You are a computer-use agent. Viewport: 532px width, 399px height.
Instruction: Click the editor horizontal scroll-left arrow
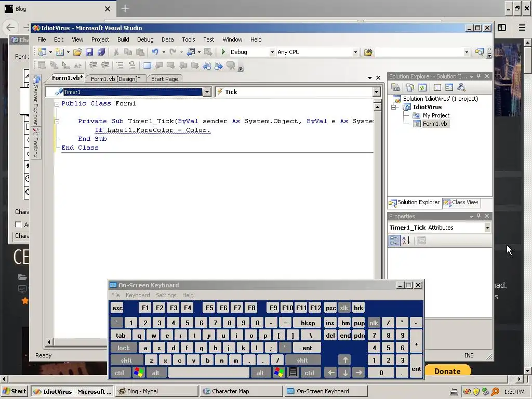tap(49, 342)
